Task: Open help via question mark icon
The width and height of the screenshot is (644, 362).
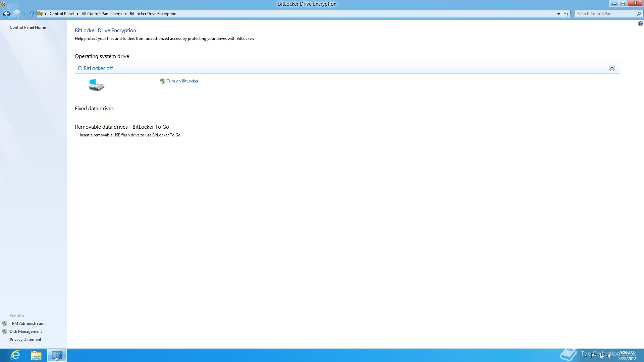Action: click(x=640, y=23)
